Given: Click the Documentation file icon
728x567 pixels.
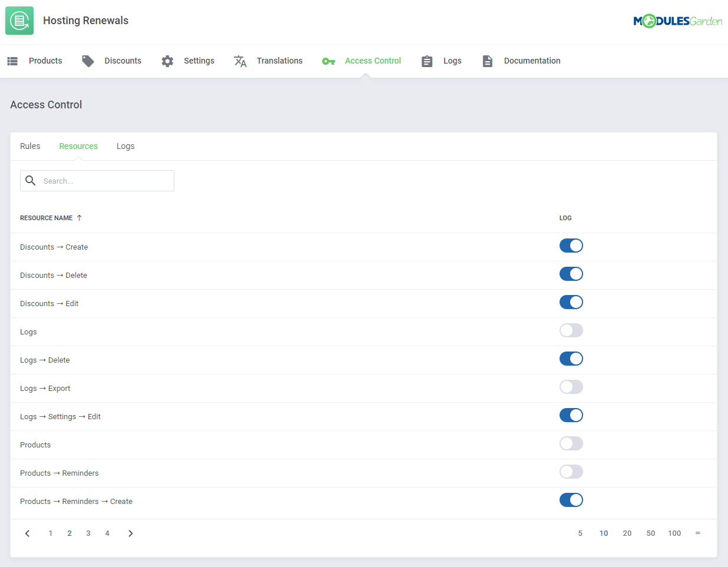Looking at the screenshot, I should [487, 61].
